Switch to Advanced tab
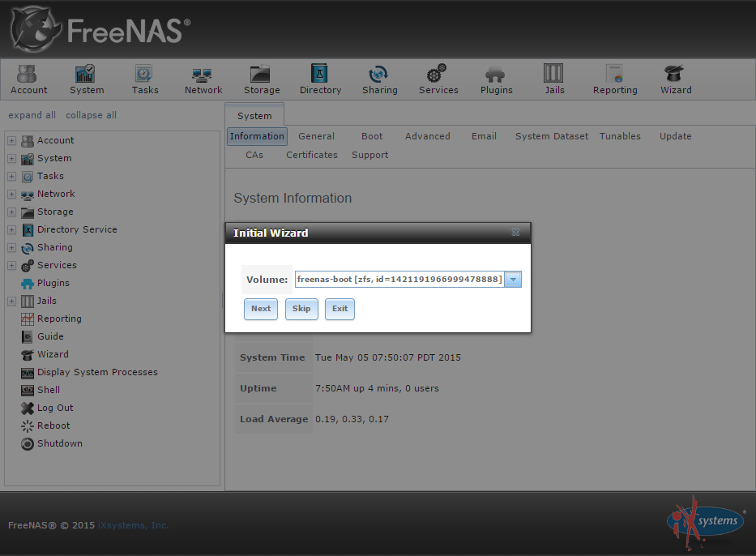Viewport: 756px width, 556px height. point(427,136)
